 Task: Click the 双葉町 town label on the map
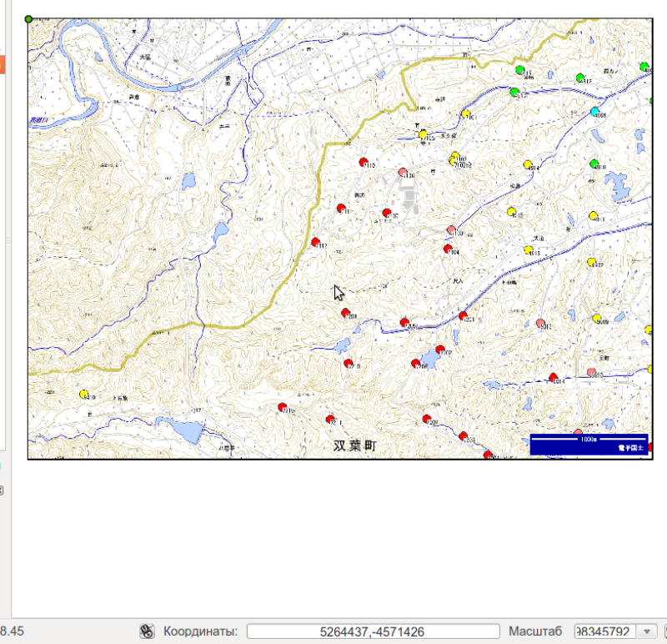(x=355, y=445)
